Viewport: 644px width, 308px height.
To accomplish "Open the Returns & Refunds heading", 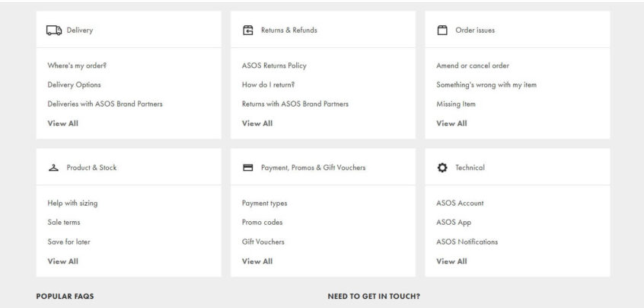I will pos(289,30).
